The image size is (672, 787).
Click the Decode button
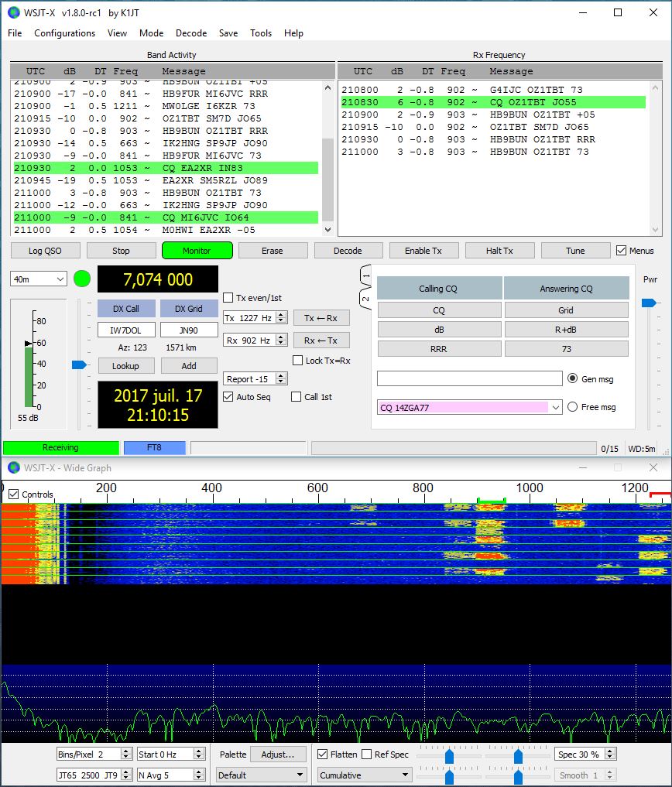click(x=348, y=251)
